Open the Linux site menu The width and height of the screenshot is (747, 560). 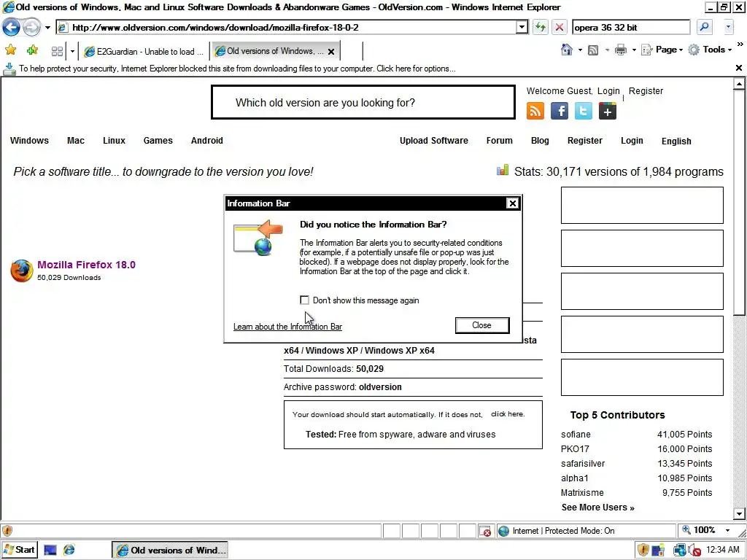(x=115, y=141)
